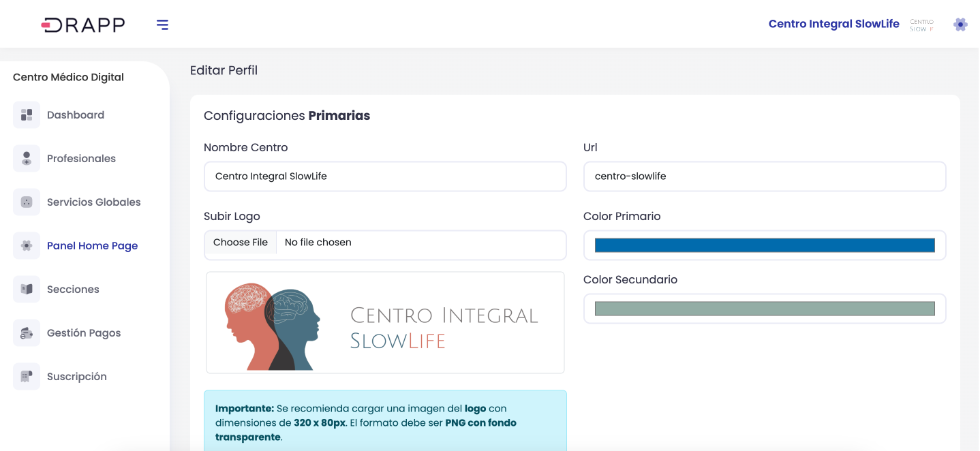Click the DRAPP logo

coord(83,25)
